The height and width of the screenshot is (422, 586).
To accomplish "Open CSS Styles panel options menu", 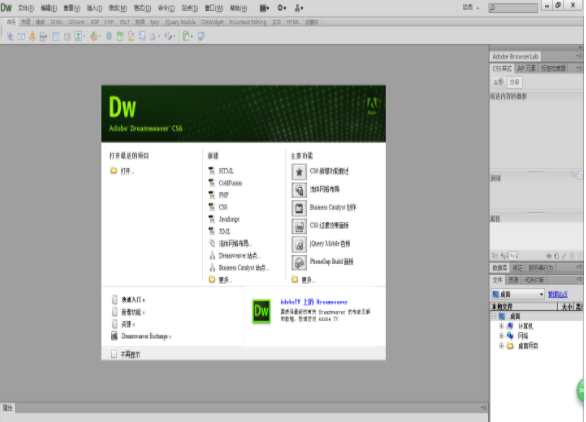I will pyautogui.click(x=579, y=68).
